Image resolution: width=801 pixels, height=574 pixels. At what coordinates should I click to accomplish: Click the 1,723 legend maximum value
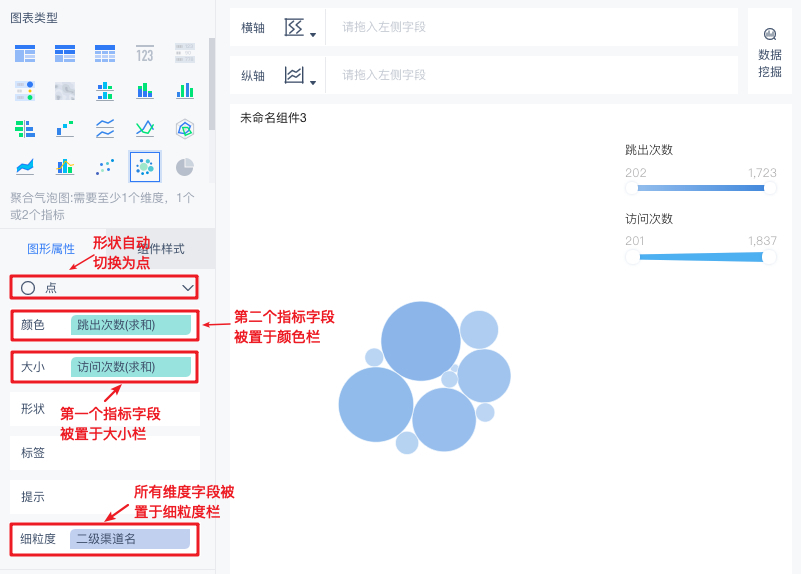pos(762,173)
